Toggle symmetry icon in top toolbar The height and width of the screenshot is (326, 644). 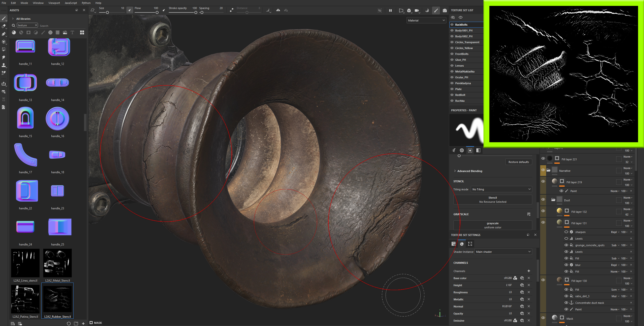tap(278, 10)
